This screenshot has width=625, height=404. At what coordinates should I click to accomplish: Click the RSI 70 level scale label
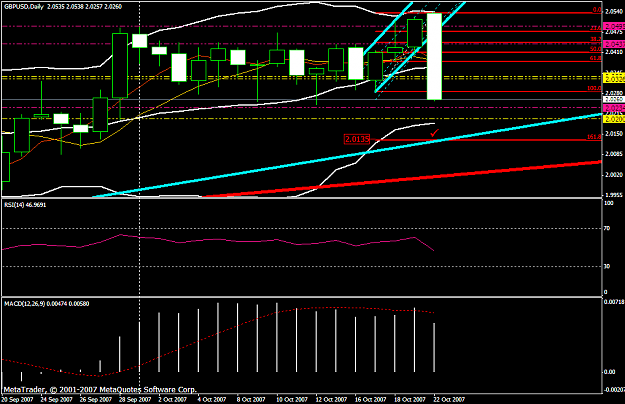point(607,229)
